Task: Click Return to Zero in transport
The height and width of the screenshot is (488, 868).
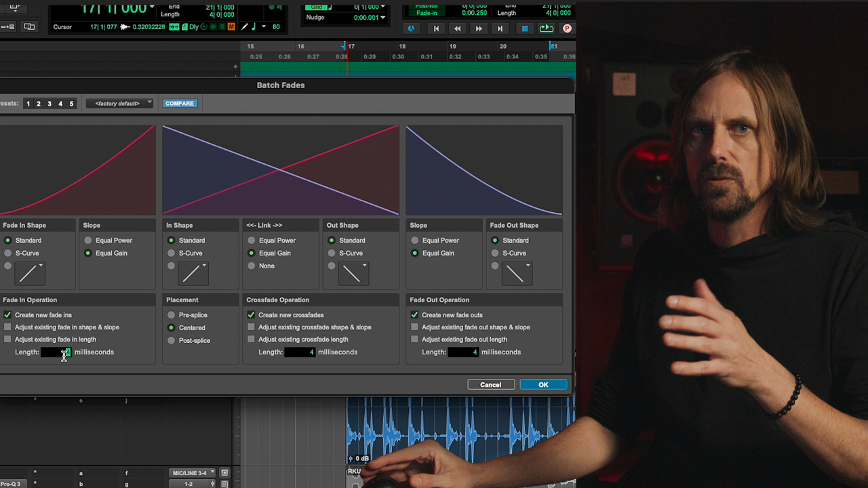Action: [x=436, y=28]
